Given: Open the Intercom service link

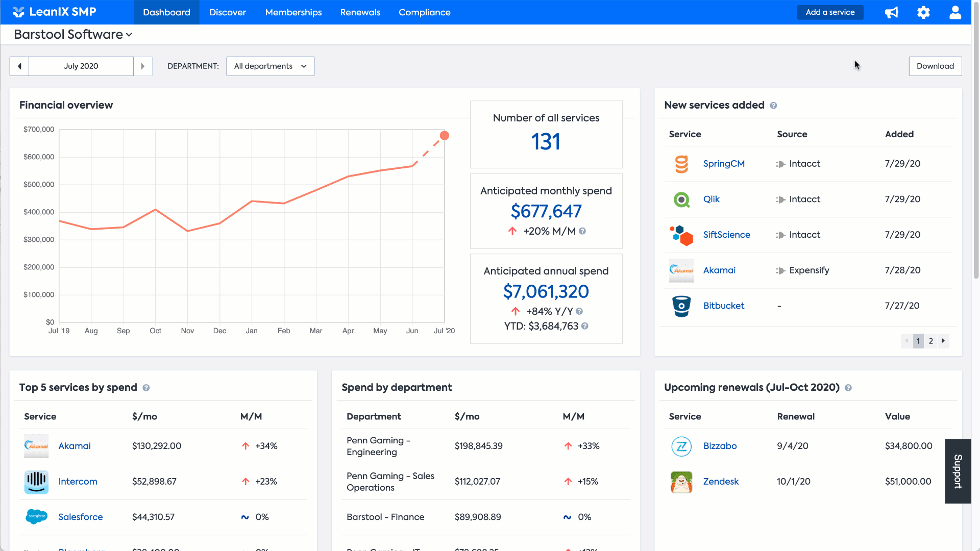Looking at the screenshot, I should pyautogui.click(x=78, y=482).
